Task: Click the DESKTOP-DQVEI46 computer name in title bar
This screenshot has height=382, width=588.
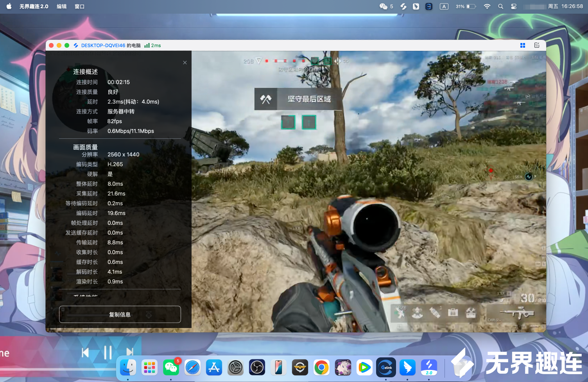Action: 103,45
